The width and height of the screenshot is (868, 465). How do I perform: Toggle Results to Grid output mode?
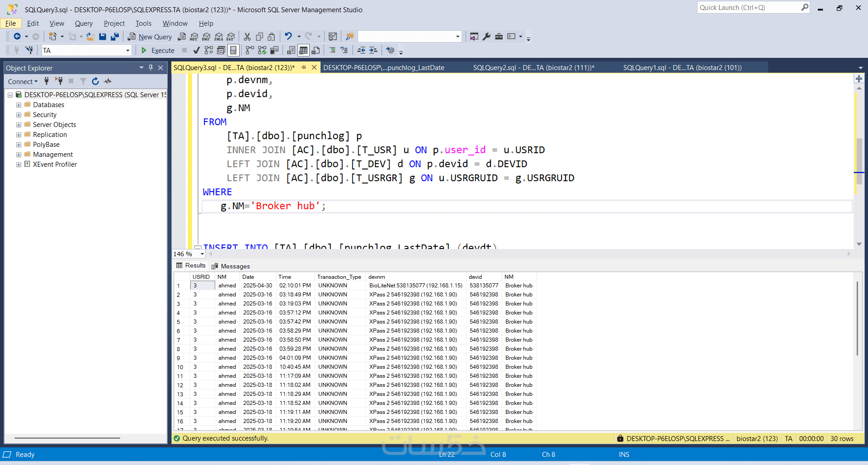point(303,50)
